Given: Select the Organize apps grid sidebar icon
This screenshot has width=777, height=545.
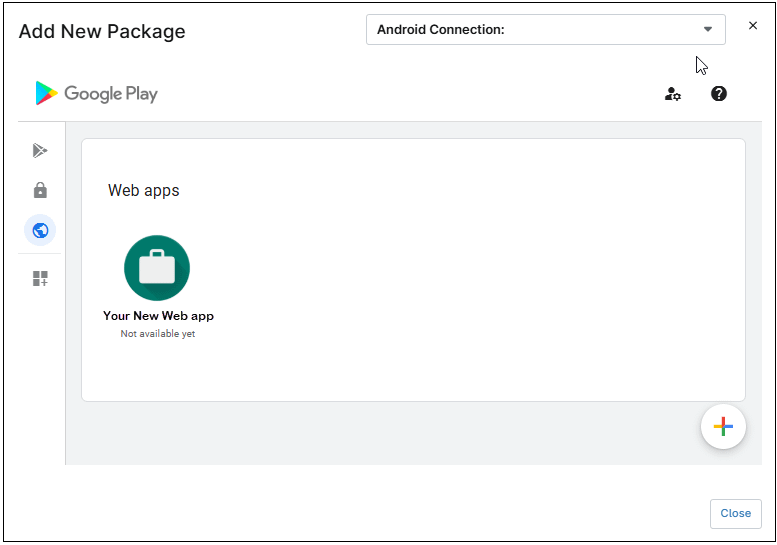Looking at the screenshot, I should coord(40,278).
